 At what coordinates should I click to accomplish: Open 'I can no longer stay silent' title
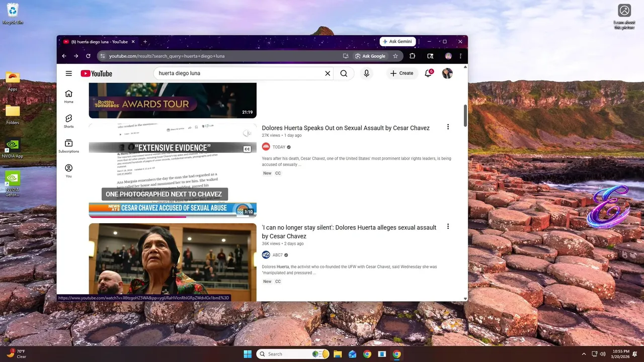[349, 232]
